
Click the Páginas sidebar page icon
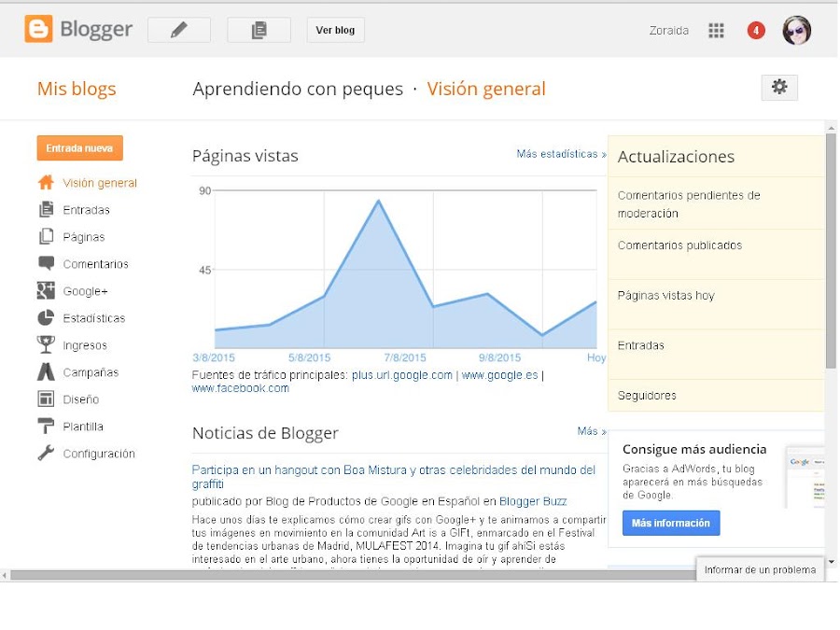[46, 236]
